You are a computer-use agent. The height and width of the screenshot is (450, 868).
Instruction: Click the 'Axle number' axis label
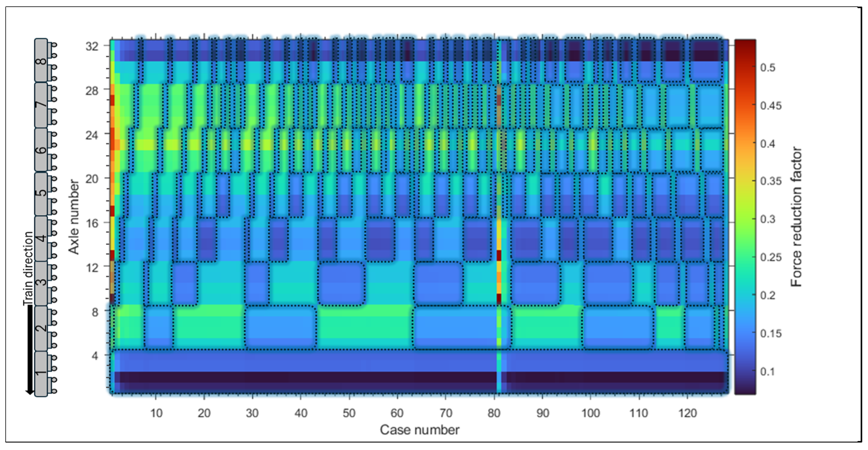(73, 217)
